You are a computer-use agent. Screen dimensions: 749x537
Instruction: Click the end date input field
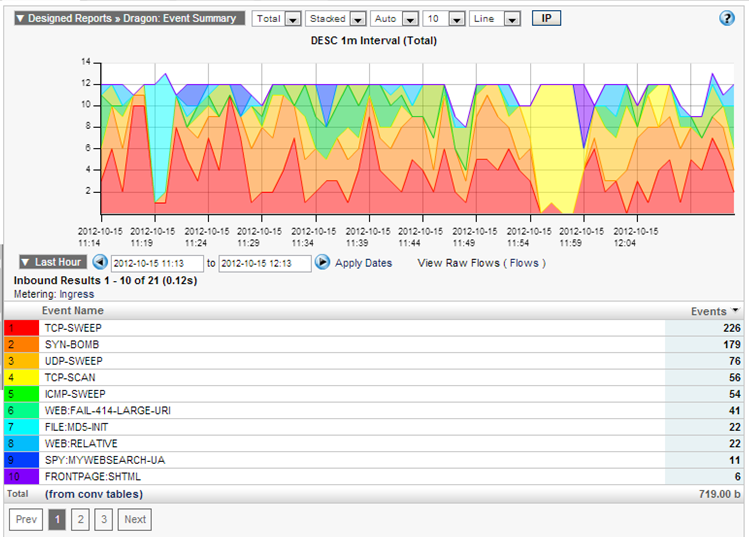(264, 263)
